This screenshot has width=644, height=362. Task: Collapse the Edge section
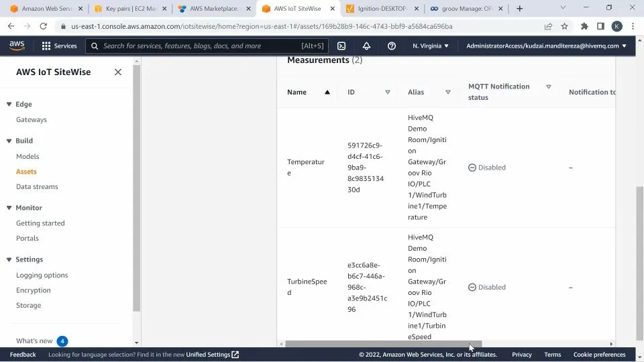pyautogui.click(x=9, y=105)
